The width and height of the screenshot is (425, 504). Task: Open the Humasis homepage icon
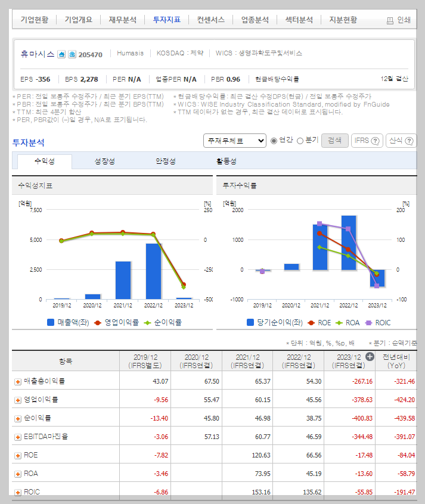click(61, 54)
